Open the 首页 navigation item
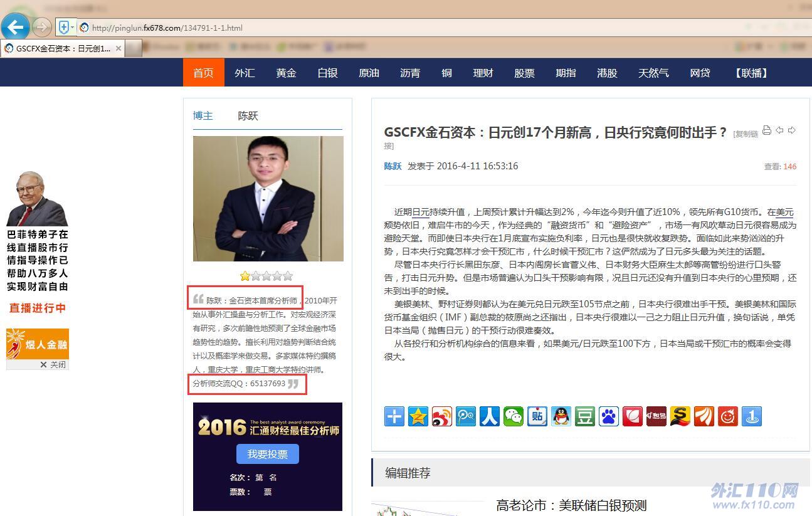The width and height of the screenshot is (812, 516). (x=203, y=73)
